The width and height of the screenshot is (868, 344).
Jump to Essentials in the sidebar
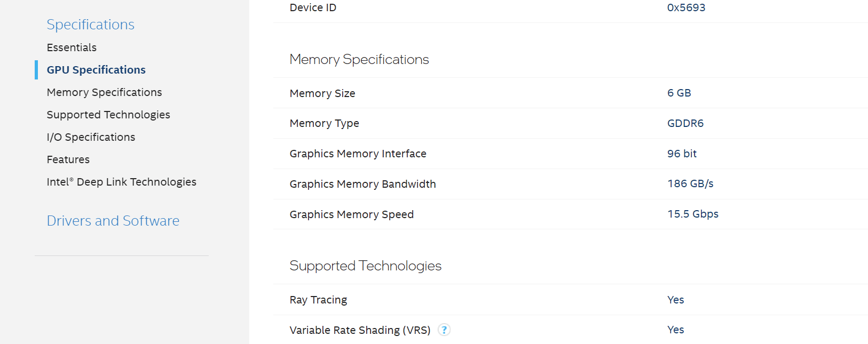coord(72,47)
